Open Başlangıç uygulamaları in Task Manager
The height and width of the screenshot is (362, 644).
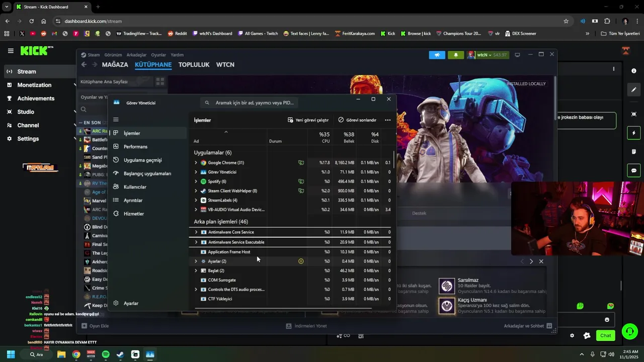147,173
